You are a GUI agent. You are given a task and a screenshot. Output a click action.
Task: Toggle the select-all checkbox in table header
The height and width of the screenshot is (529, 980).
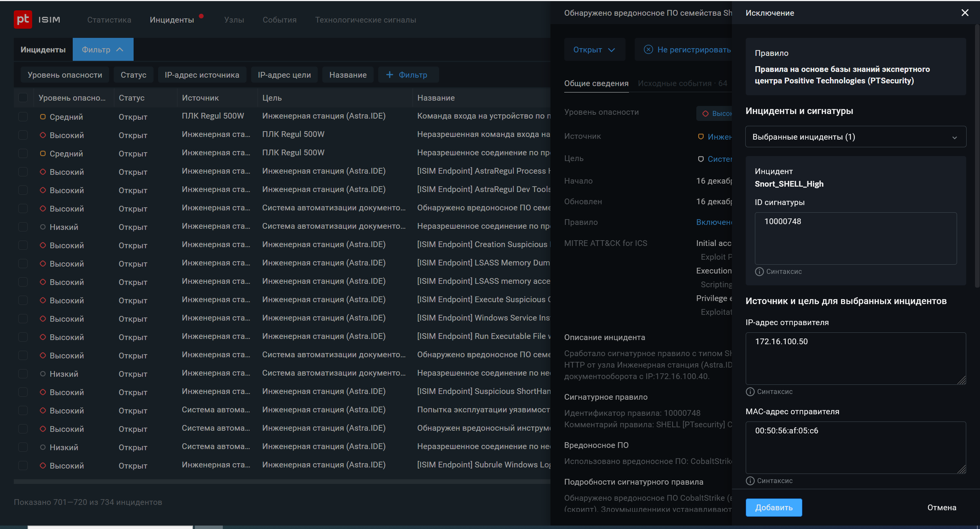pos(23,98)
